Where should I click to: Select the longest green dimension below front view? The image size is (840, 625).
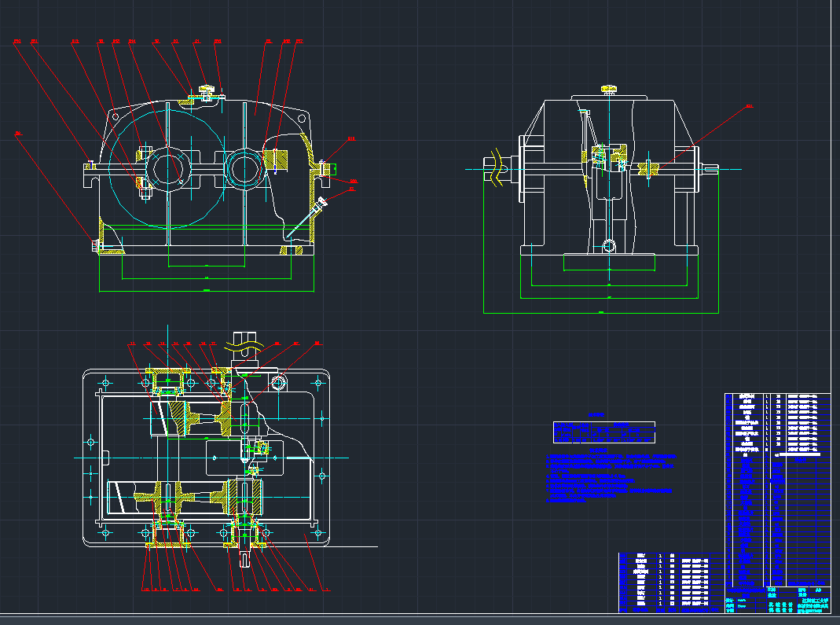(x=207, y=292)
